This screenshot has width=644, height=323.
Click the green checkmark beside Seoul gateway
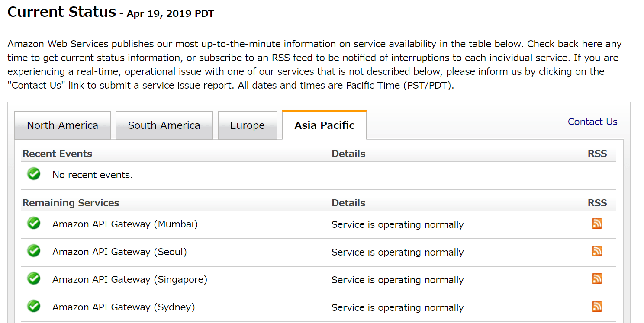[34, 251]
